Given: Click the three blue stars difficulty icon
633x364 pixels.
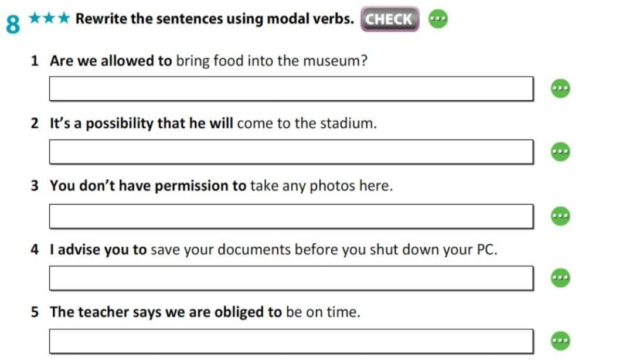Looking at the screenshot, I should [x=49, y=18].
